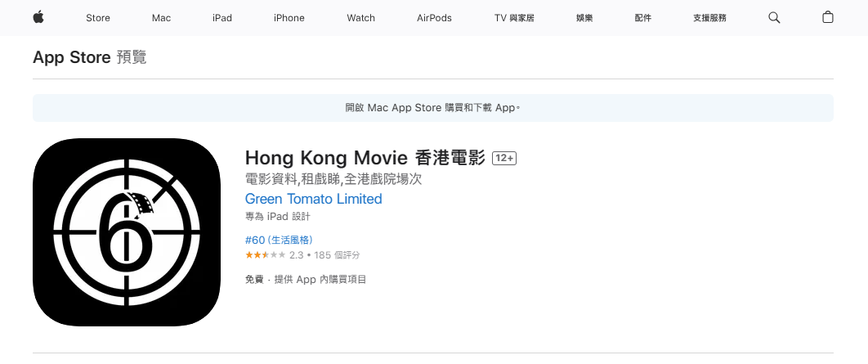The width and height of the screenshot is (868, 364).
Task: Open the Store menu
Action: click(98, 18)
